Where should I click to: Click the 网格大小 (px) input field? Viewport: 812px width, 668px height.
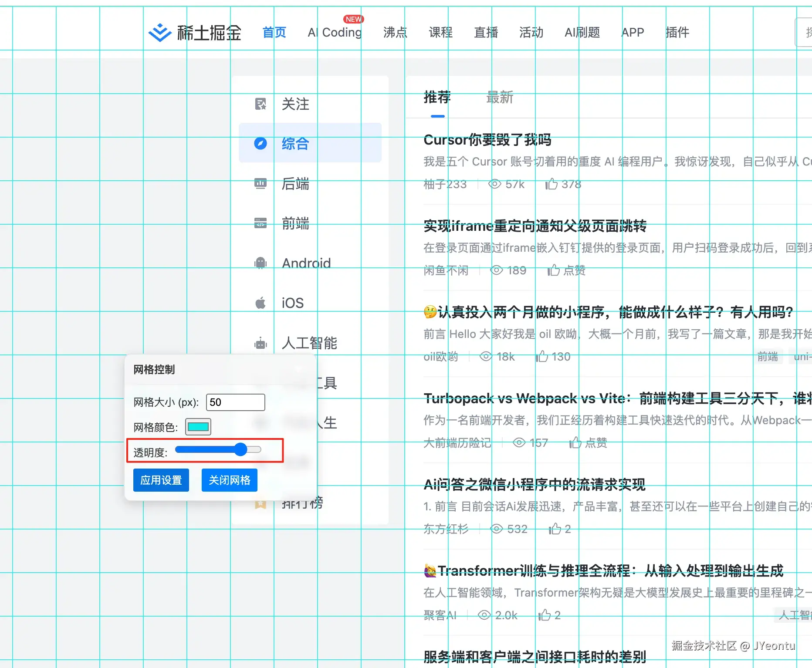(235, 402)
